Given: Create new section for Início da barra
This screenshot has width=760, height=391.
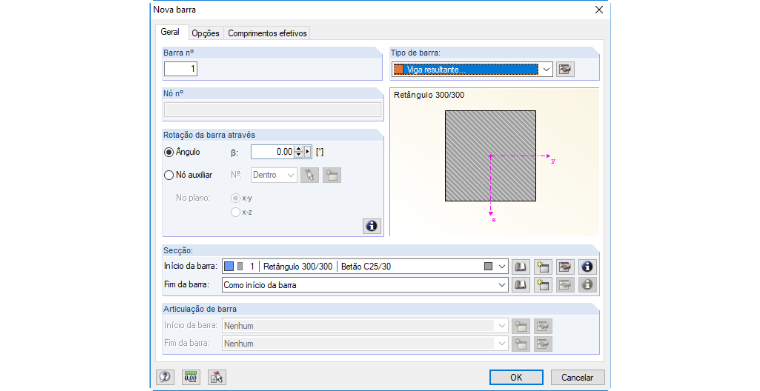Looking at the screenshot, I should [543, 266].
